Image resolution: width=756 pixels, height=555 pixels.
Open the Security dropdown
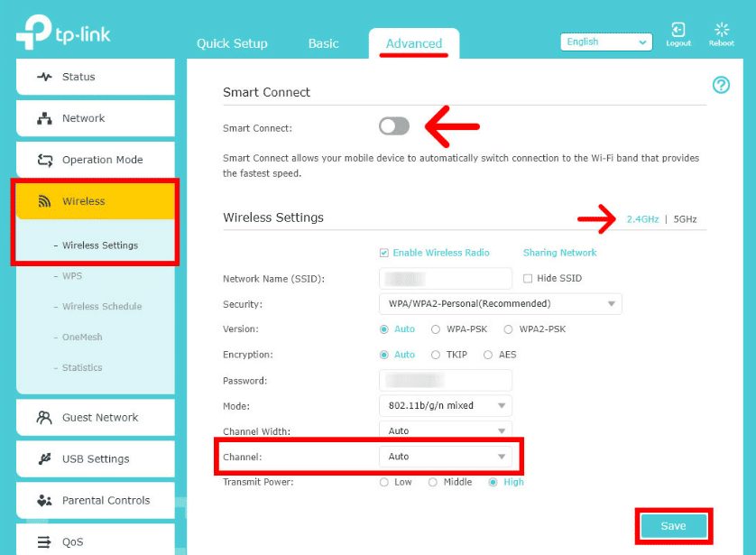click(x=501, y=303)
